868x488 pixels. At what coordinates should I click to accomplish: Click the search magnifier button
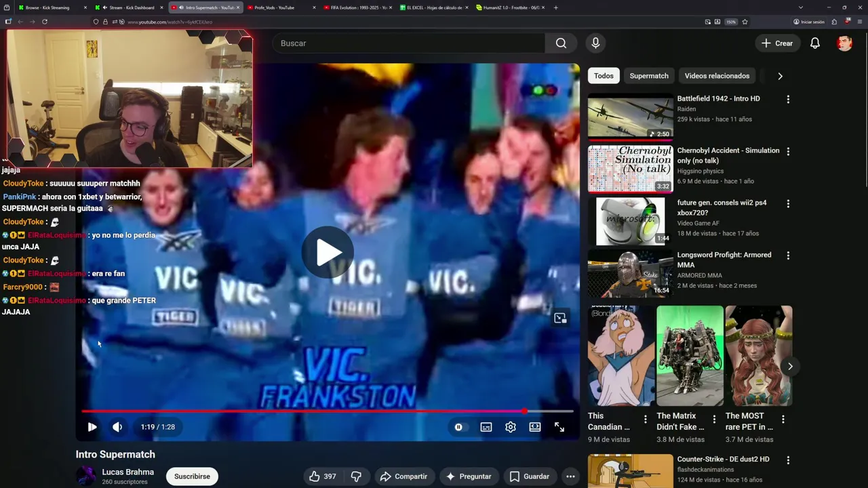(561, 43)
